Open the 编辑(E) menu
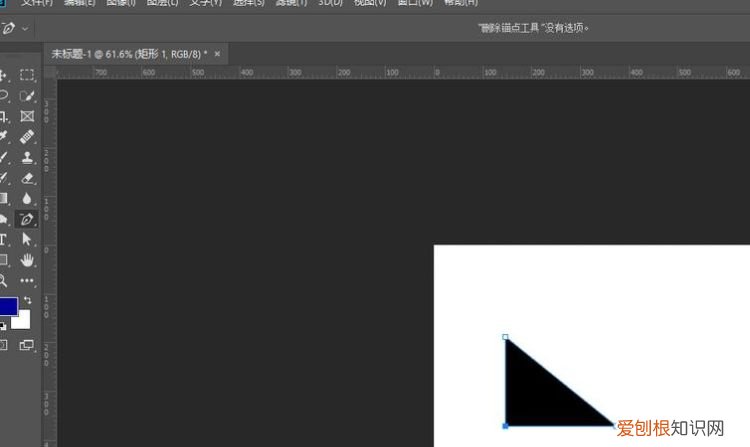The height and width of the screenshot is (447, 750). pyautogui.click(x=79, y=3)
